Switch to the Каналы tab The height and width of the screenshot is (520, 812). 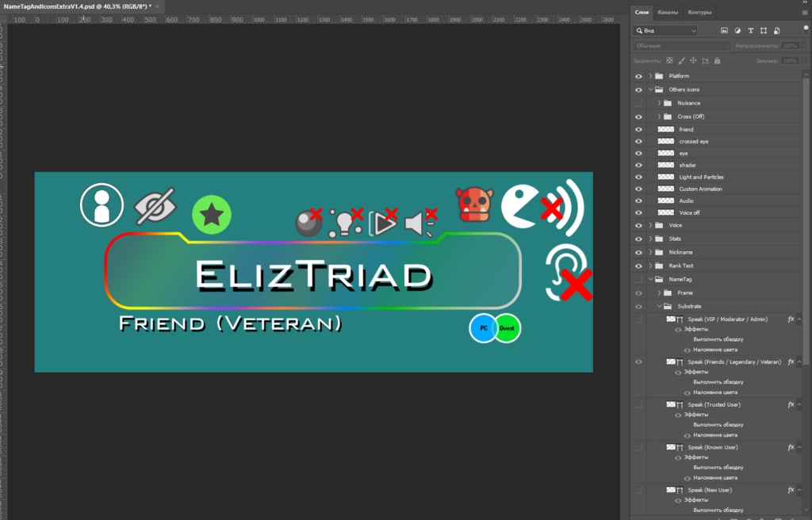[667, 11]
